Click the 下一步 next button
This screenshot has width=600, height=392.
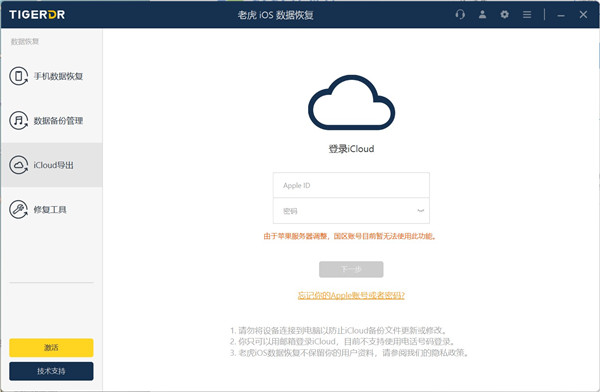[x=351, y=269]
